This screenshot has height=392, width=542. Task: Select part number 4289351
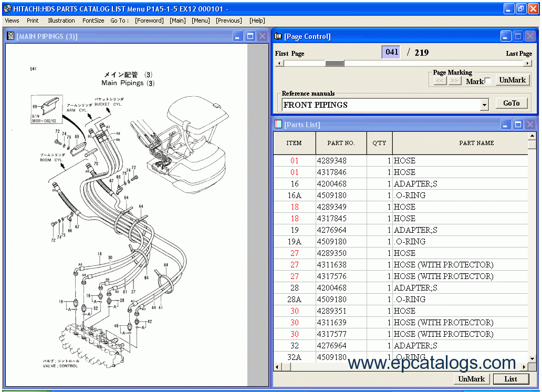(x=331, y=311)
